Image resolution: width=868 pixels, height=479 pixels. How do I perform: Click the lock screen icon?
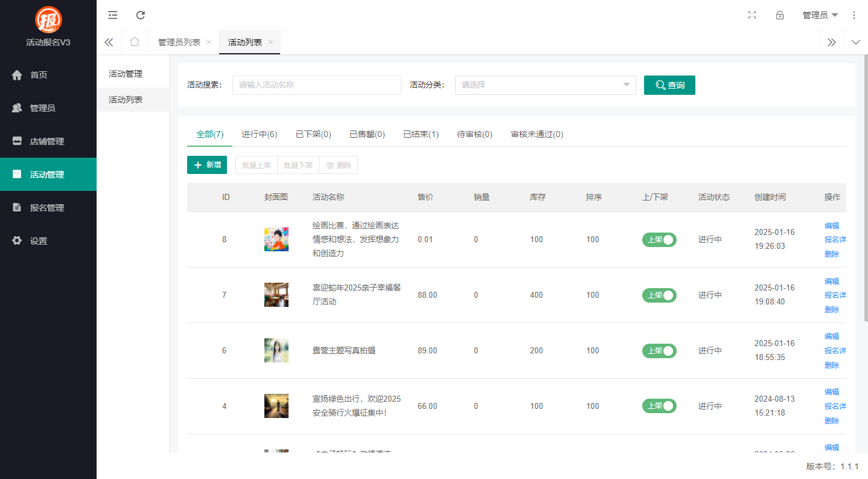(x=779, y=14)
